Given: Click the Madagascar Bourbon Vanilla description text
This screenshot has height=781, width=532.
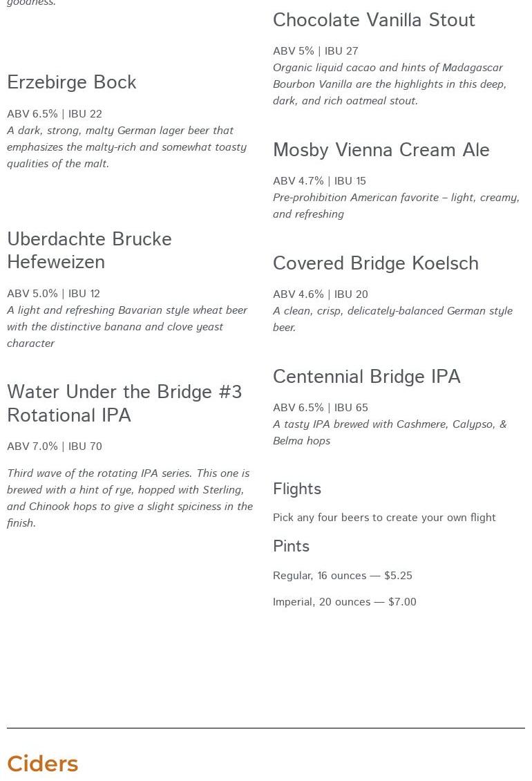Looking at the screenshot, I should [390, 84].
